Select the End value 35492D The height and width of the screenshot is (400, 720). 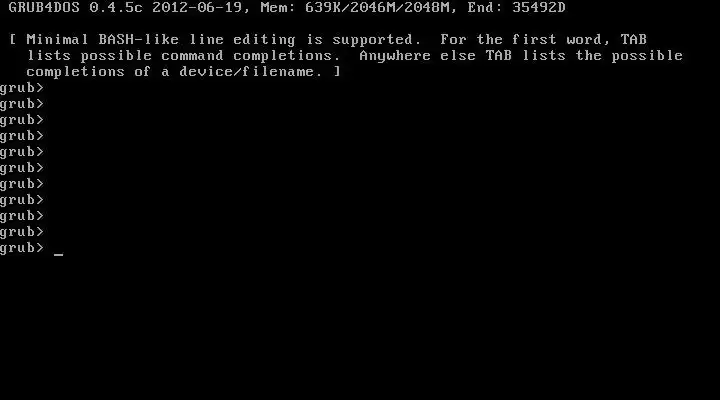pyautogui.click(x=539, y=7)
